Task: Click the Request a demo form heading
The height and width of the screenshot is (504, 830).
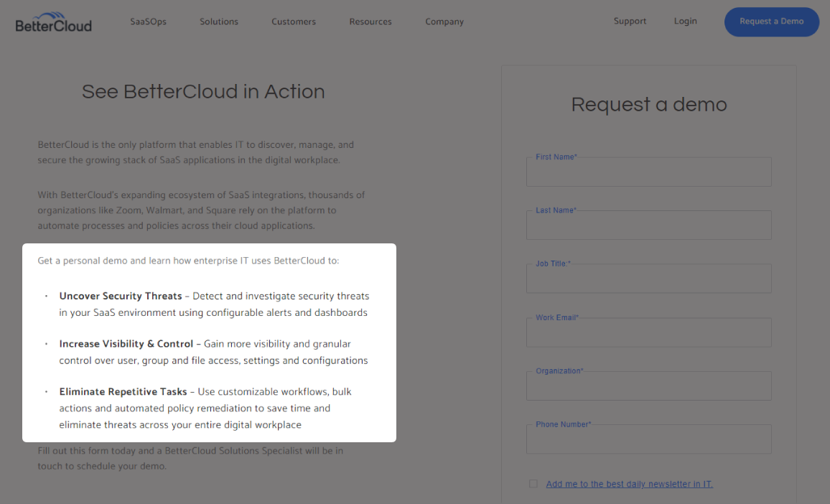Action: [x=649, y=105]
